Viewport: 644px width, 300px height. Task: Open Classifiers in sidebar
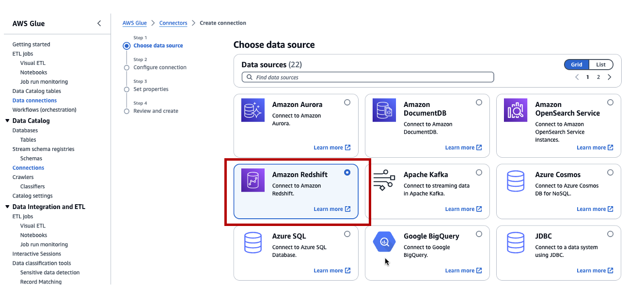(32, 186)
